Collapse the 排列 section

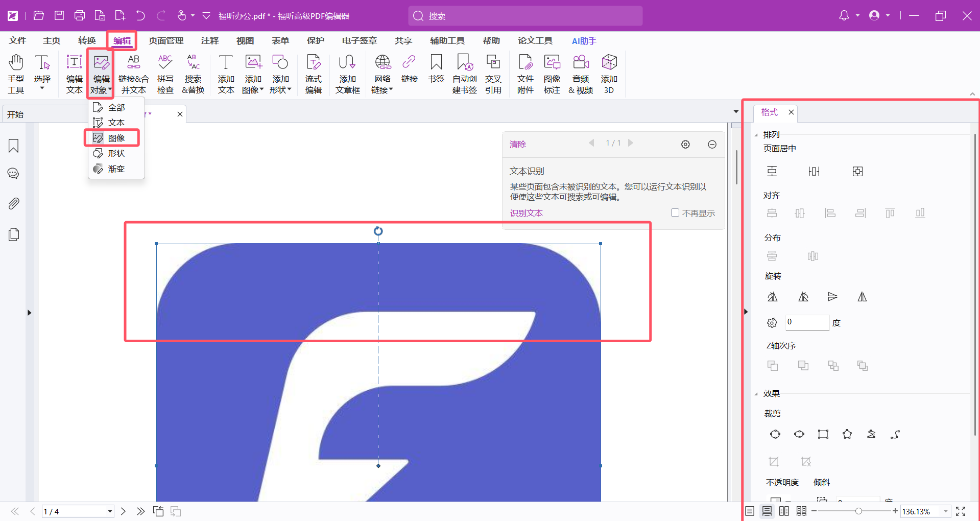[756, 135]
